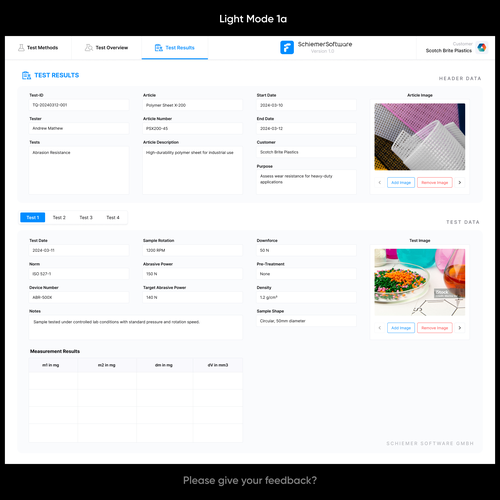This screenshot has width=500, height=500.
Task: Click the Customer field Scotch Brite Plastics
Action: pos(306,152)
